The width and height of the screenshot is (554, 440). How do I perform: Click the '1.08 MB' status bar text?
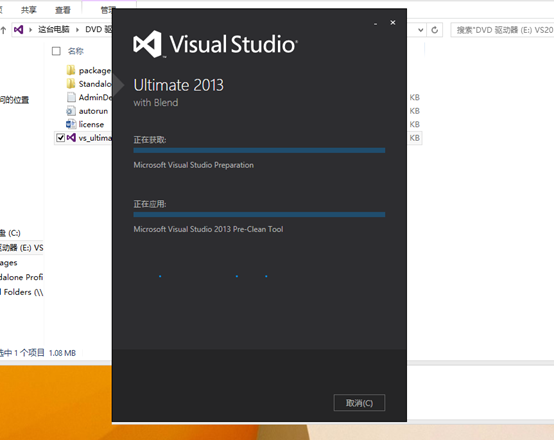click(x=62, y=353)
